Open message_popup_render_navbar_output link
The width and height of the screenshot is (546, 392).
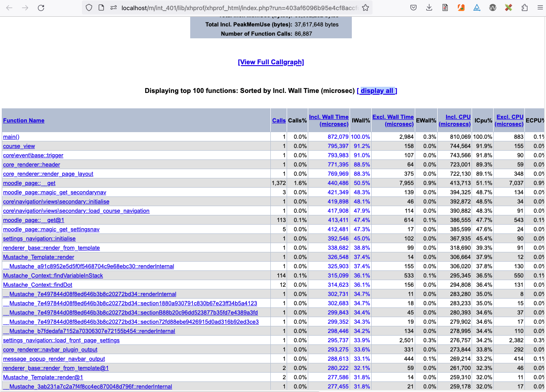tap(54, 359)
